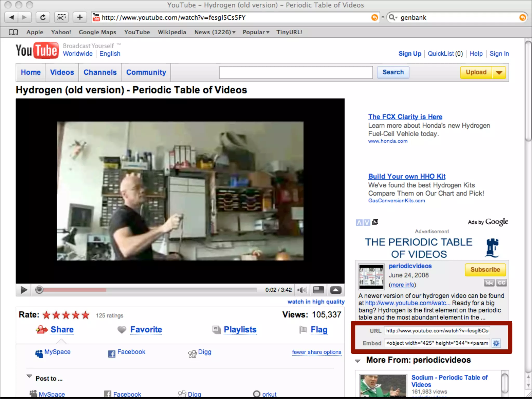This screenshot has width=532, height=399.
Task: Go to the Community tab
Action: click(146, 72)
